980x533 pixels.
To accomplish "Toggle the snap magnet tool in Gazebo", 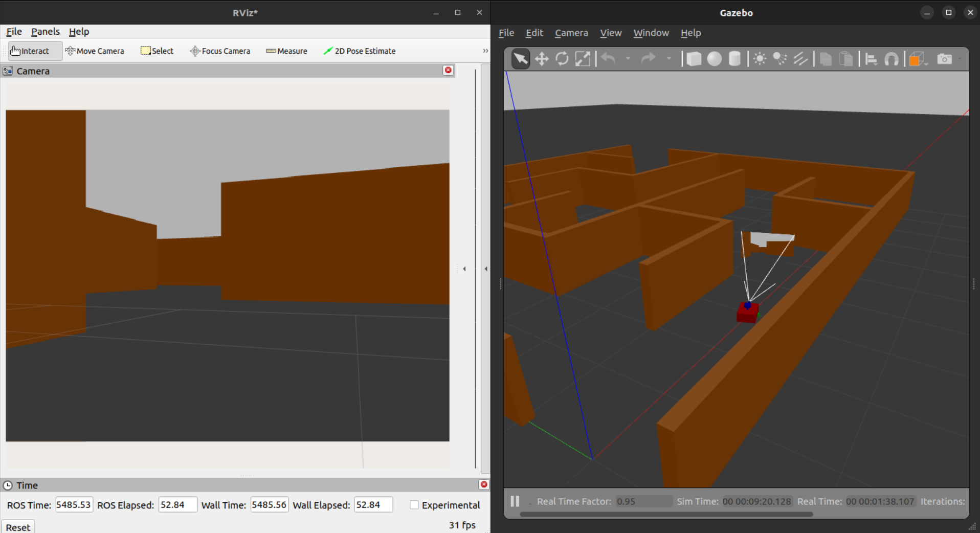I will 892,59.
